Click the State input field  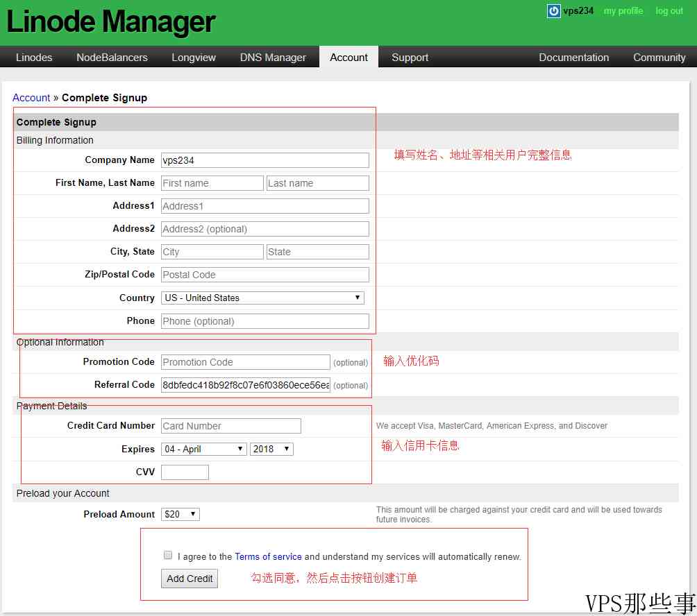[x=318, y=252]
